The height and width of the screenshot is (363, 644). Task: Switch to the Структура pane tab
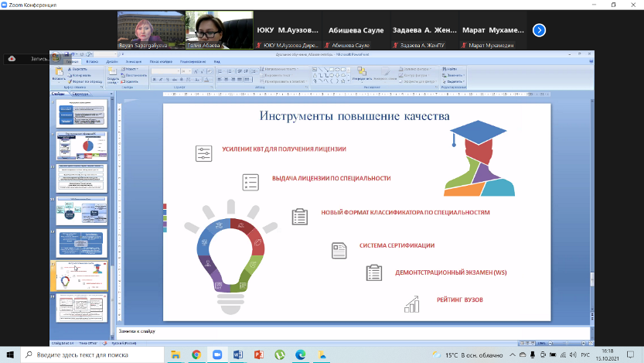click(x=81, y=94)
